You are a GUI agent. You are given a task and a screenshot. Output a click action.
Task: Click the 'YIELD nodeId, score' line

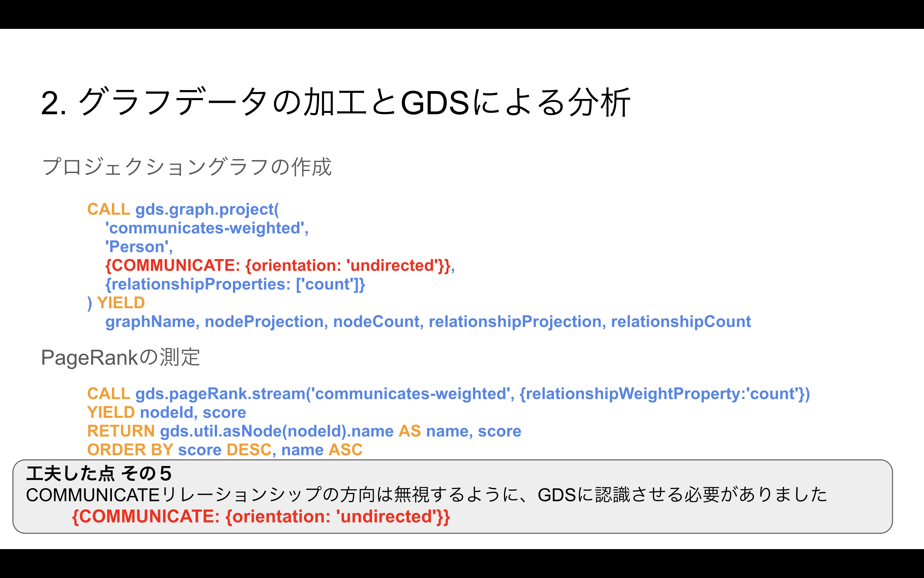click(166, 413)
